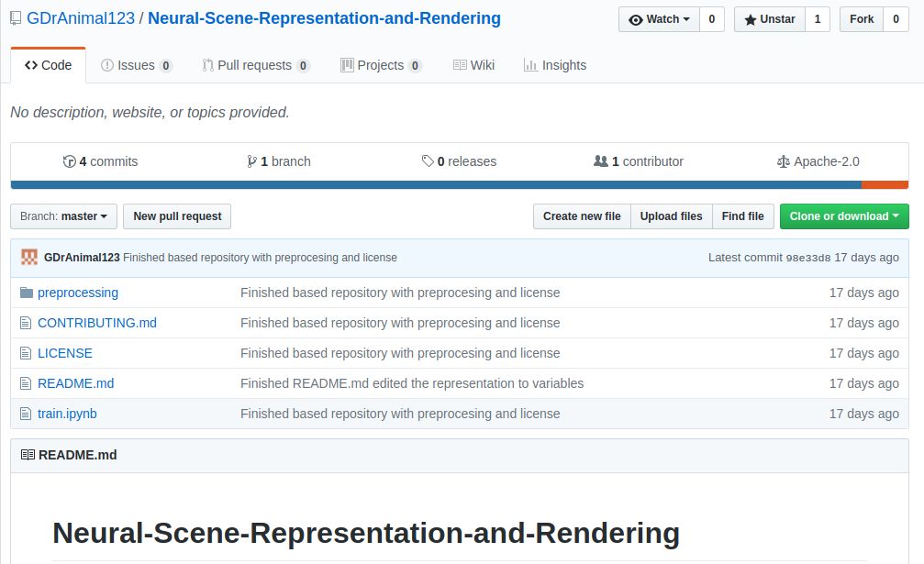Viewport: 924px width, 564px height.
Task: Click the branch icon beside 1 branch
Action: tap(251, 161)
